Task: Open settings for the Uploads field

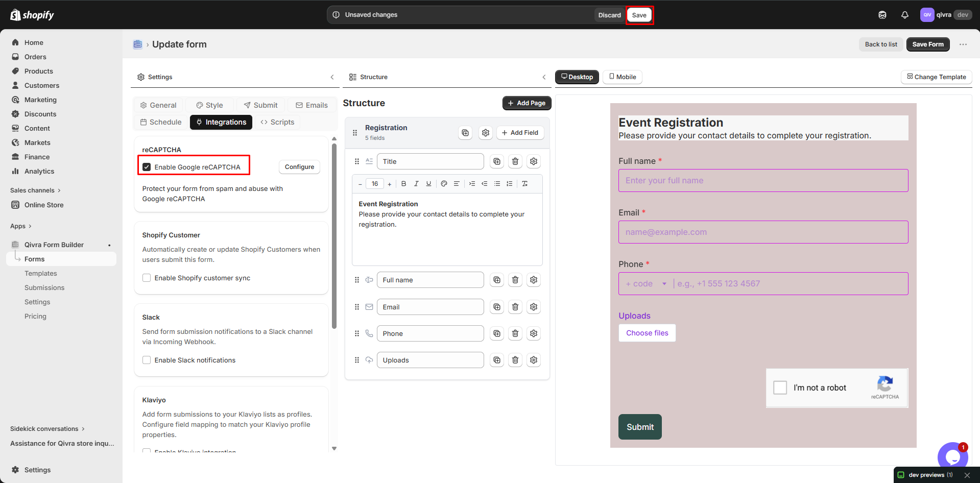Action: click(x=534, y=360)
